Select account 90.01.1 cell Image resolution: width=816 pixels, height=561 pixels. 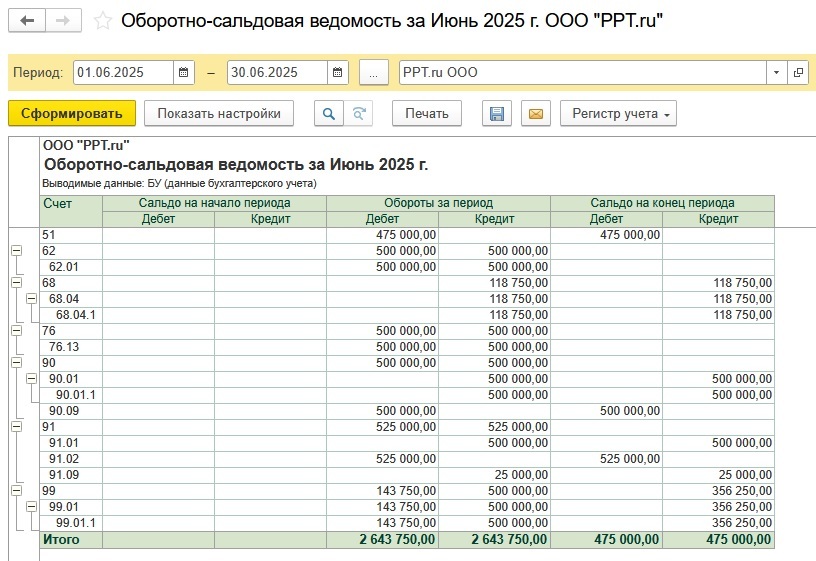pyautogui.click(x=71, y=395)
